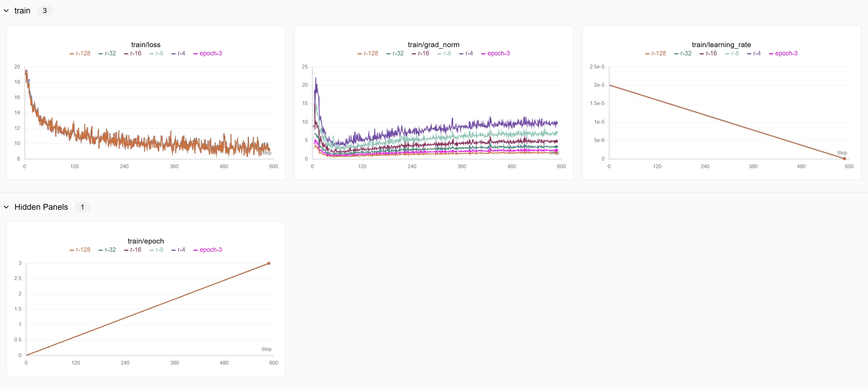Click the train/epoch chart title
Screen dimensions: 868x389
click(146, 241)
